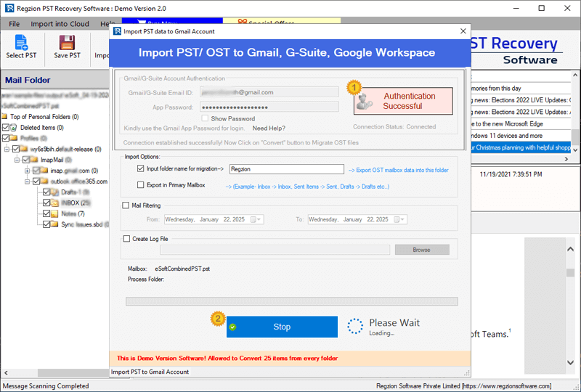The width and height of the screenshot is (581, 392).
Task: Uncheck Input folder name for migration
Action: tap(140, 168)
